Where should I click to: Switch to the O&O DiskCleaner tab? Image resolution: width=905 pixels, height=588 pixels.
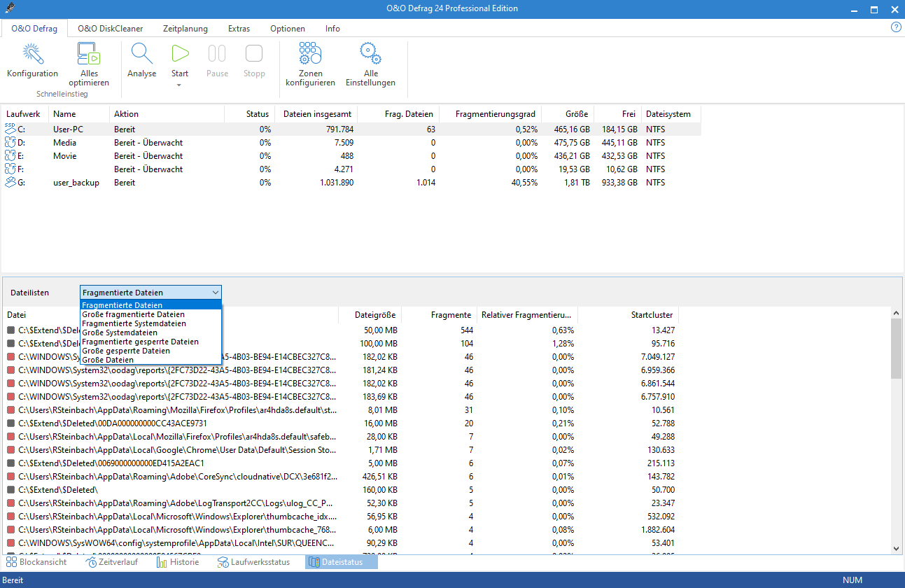pyautogui.click(x=110, y=29)
